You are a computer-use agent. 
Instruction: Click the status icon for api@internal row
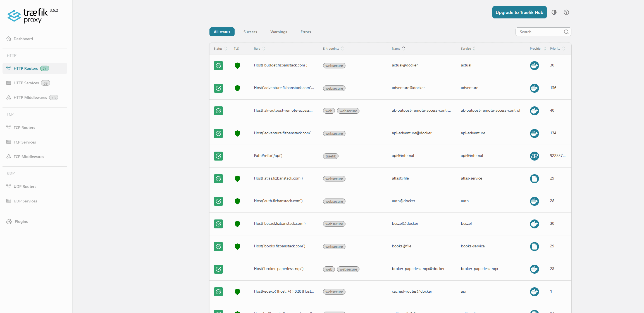218,156
